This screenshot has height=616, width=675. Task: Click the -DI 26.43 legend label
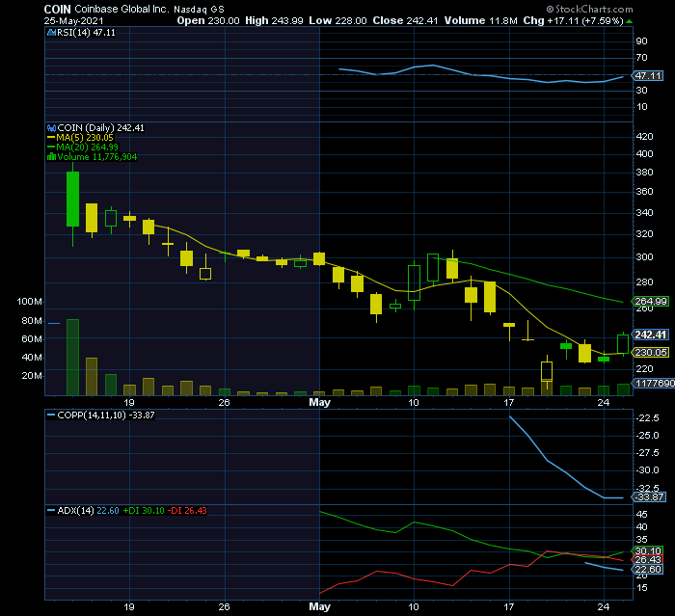point(188,511)
